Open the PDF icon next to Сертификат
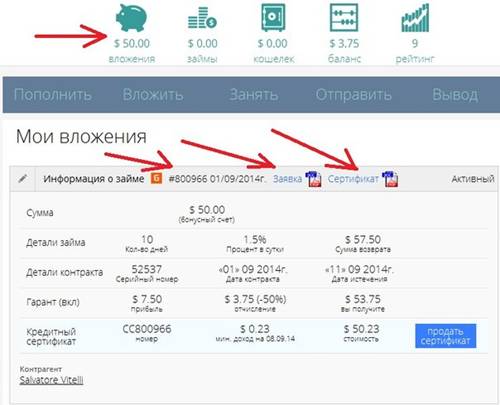Screen dimensions: 500x405 pos(390,179)
